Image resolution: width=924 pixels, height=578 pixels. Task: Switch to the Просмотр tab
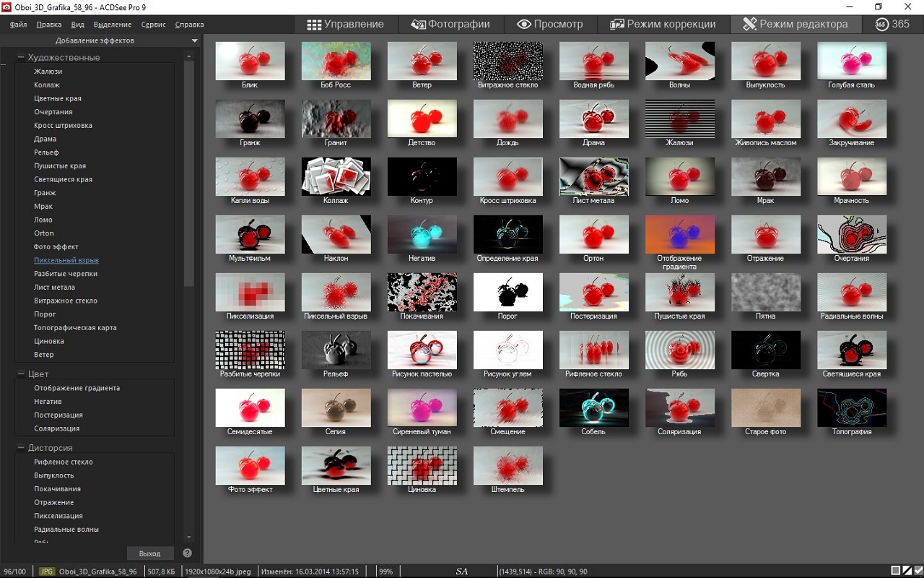coord(549,24)
